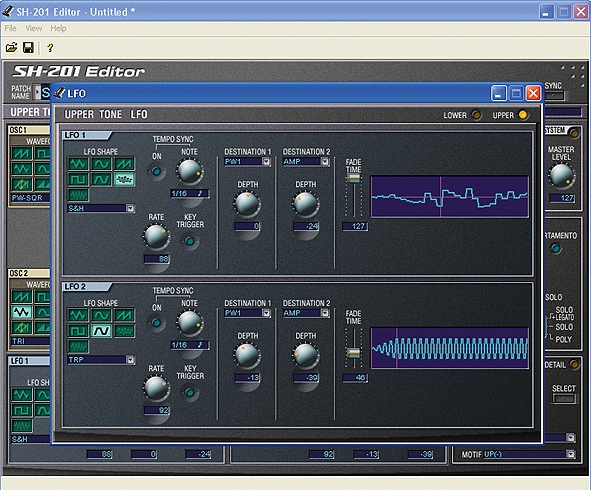Select random shape in LFO 1 third row
Viewport: 591px width, 490px height.
[x=78, y=195]
